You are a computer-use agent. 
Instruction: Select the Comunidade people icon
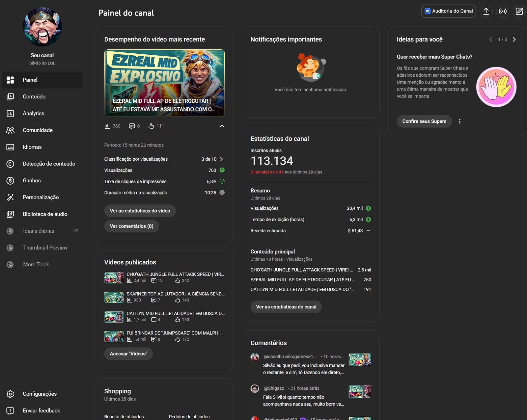(x=10, y=130)
